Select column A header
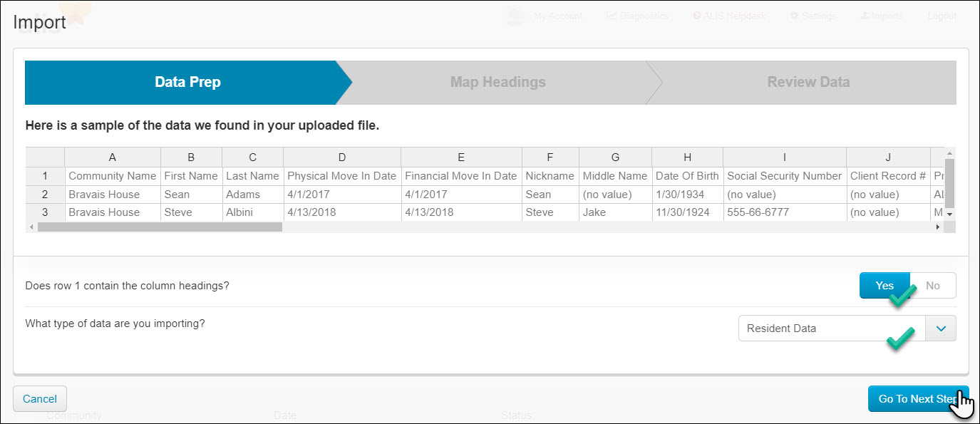The image size is (980, 424). [113, 157]
